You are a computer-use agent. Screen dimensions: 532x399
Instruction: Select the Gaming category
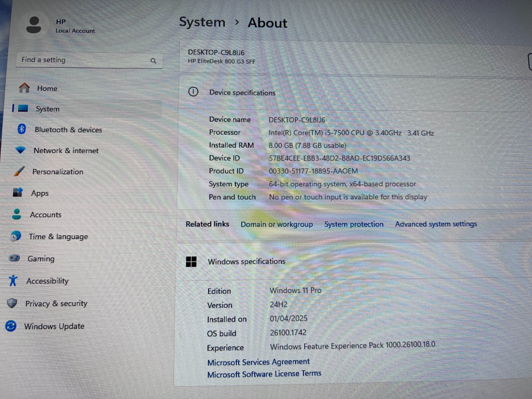tap(41, 259)
